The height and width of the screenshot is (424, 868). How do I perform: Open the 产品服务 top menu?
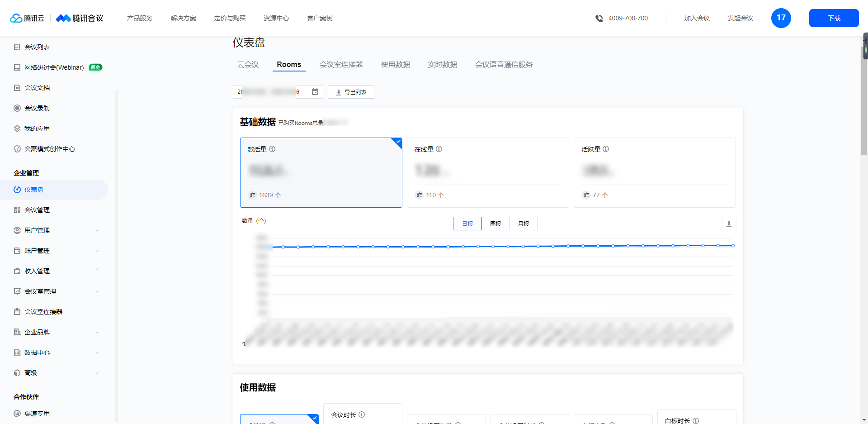point(140,18)
